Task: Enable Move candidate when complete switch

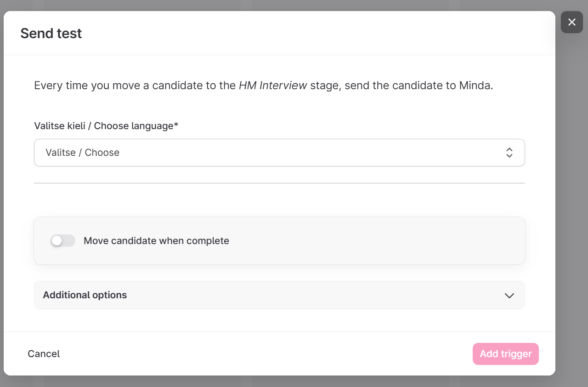Action: tap(63, 241)
